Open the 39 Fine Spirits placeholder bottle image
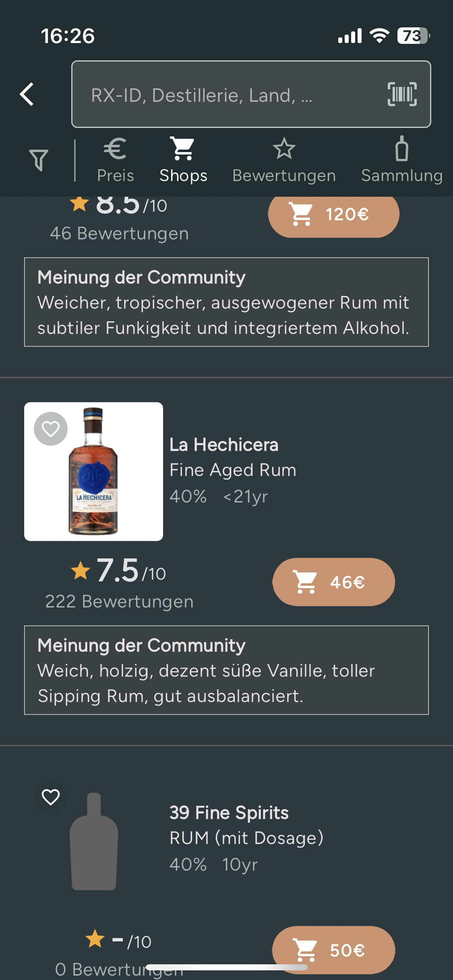 click(94, 842)
